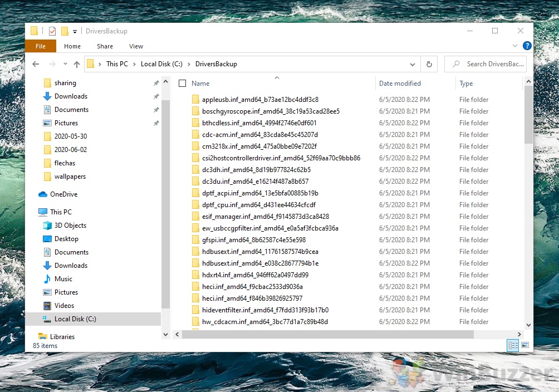
Task: Open the Customize Quick Access Toolbar dropdown
Action: click(x=74, y=31)
